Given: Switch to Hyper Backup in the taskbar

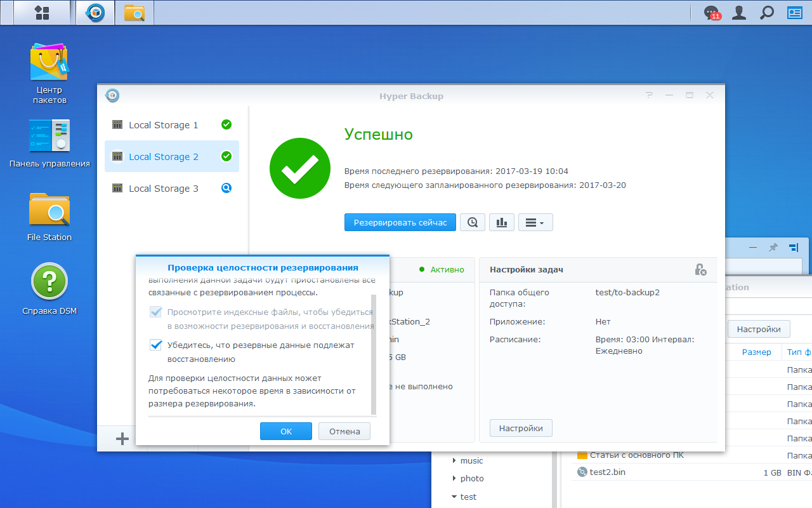Looking at the screenshot, I should 95,13.
